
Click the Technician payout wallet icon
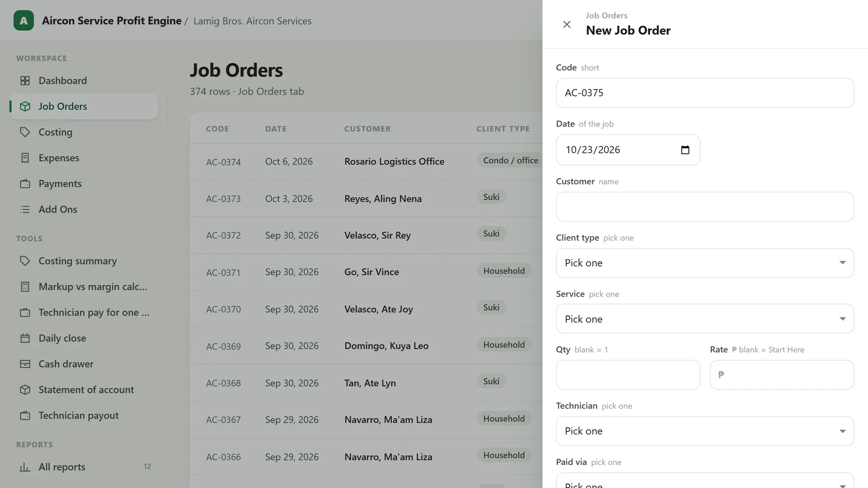(25, 415)
